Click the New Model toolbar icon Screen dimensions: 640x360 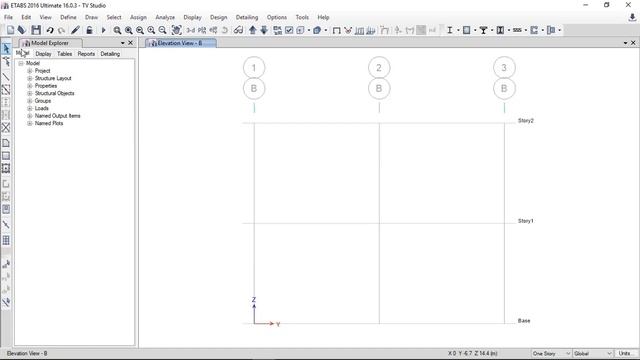[11, 30]
